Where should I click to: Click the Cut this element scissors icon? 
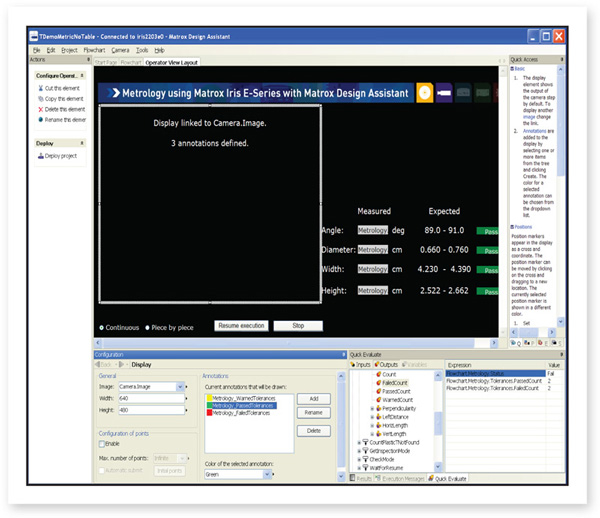[41, 88]
